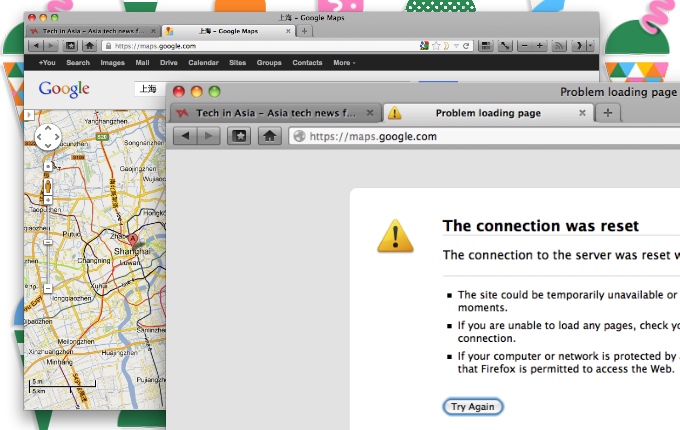Open Calendar link in Google bar
Viewport: 680px width, 430px height.
click(x=203, y=63)
